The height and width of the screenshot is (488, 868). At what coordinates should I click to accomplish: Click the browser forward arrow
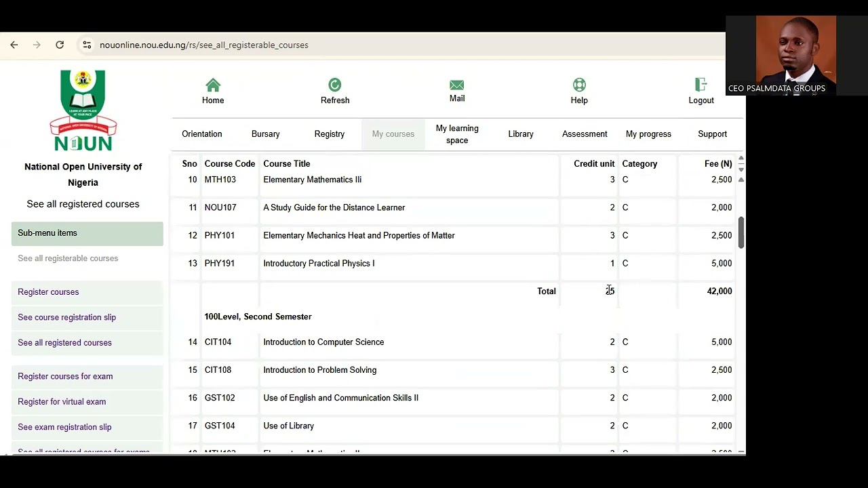click(37, 45)
